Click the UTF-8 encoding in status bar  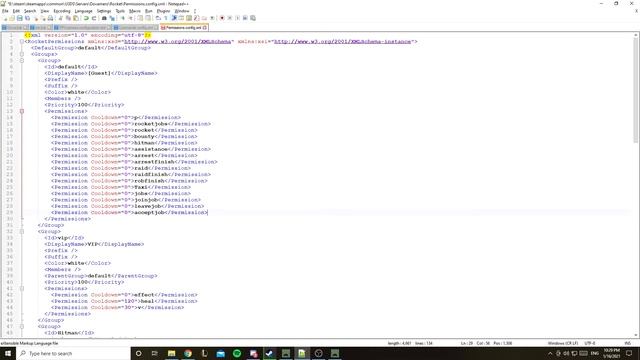590,343
